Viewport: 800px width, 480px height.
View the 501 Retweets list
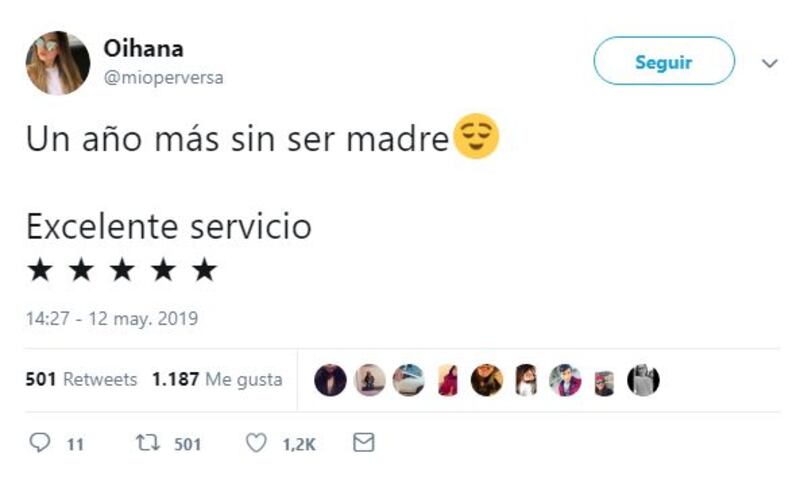[81, 379]
